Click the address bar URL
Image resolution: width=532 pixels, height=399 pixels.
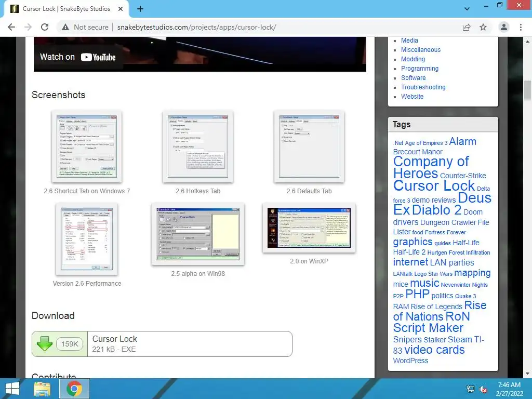click(196, 27)
